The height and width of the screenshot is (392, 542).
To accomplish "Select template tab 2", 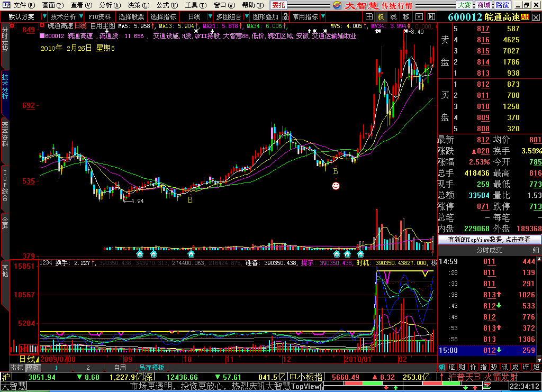I will (x=88, y=368).
